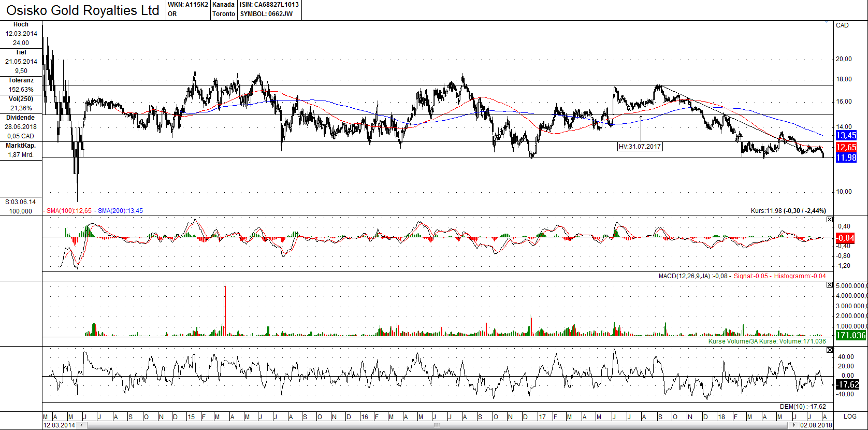Click the red 12,65 price tag
This screenshot has width=868, height=430.
(x=846, y=147)
